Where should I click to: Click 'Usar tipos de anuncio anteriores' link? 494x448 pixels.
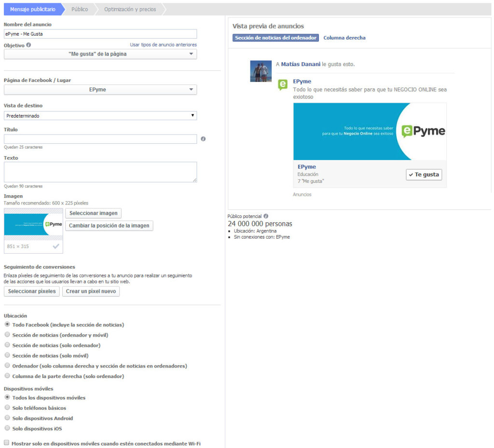[x=163, y=45]
